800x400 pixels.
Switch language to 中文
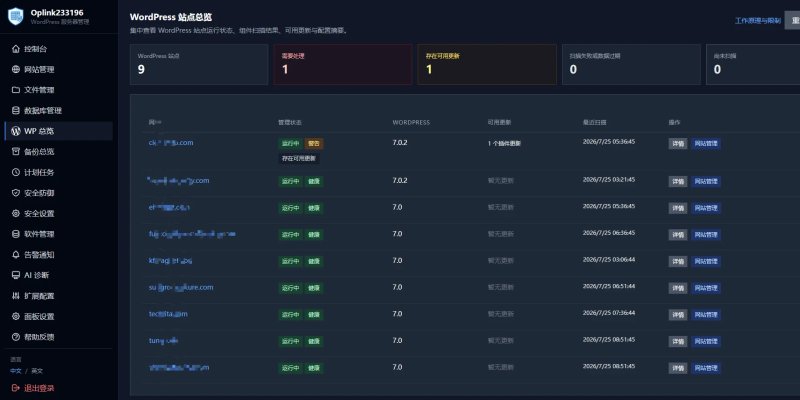coord(16,371)
